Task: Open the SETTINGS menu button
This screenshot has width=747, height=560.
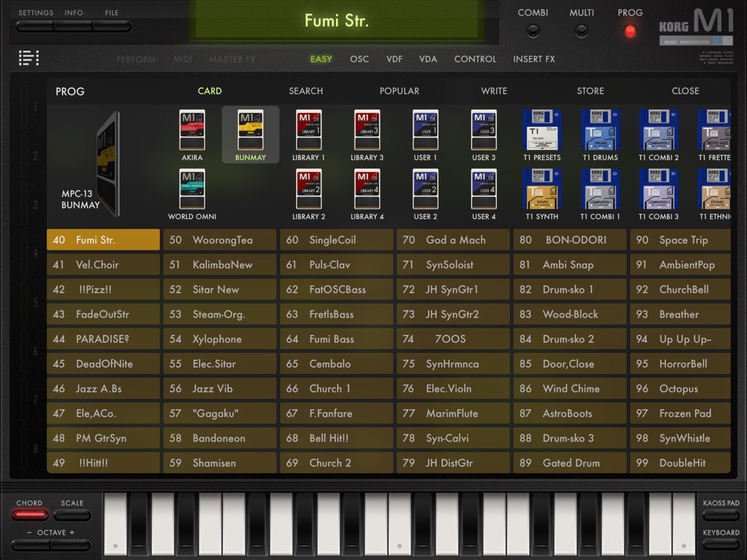Action: pos(35,26)
